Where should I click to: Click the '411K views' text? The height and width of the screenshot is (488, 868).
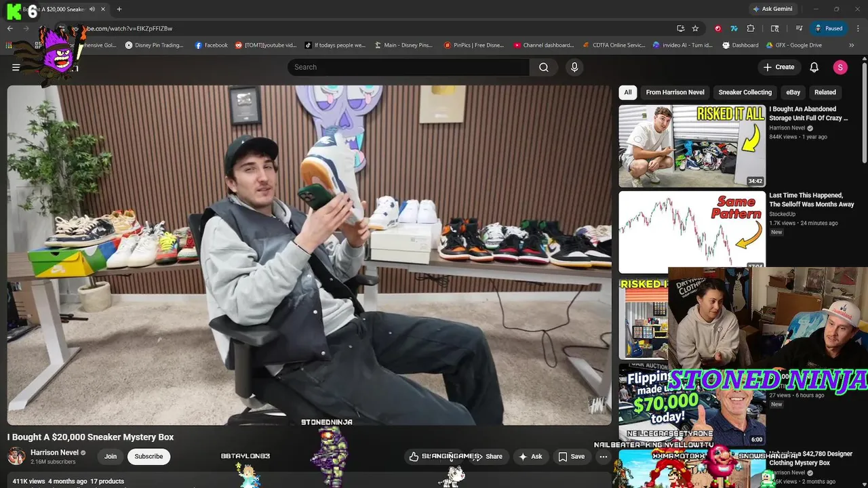(28, 481)
